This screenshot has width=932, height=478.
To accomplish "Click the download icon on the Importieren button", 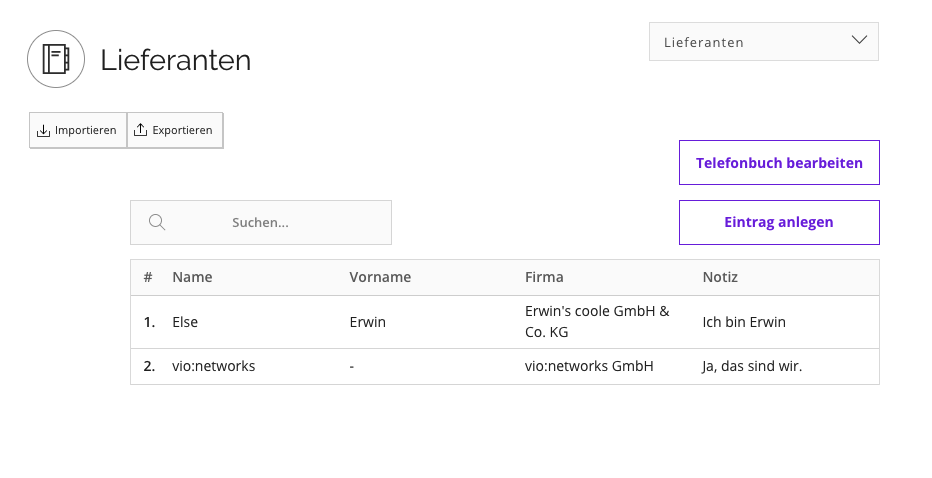I will pyautogui.click(x=43, y=130).
